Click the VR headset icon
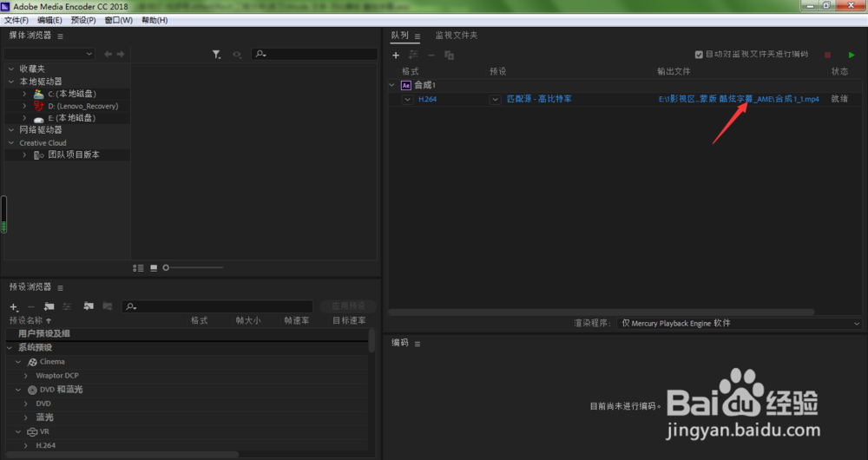 tap(32, 431)
